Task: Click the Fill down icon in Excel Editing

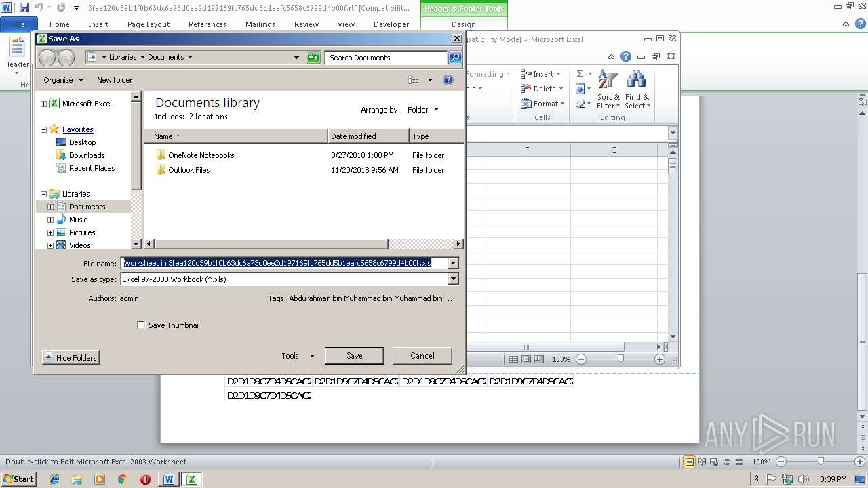Action: 580,89
